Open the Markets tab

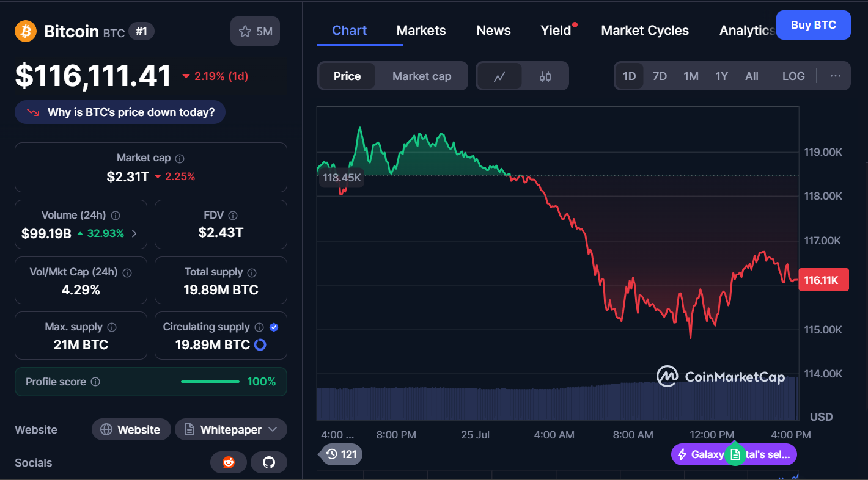click(421, 31)
